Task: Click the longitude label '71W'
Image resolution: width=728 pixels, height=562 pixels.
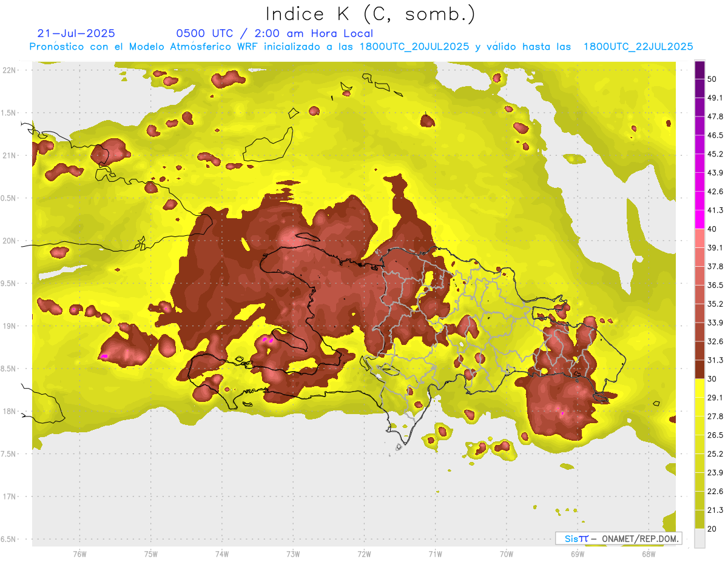Action: [x=435, y=554]
